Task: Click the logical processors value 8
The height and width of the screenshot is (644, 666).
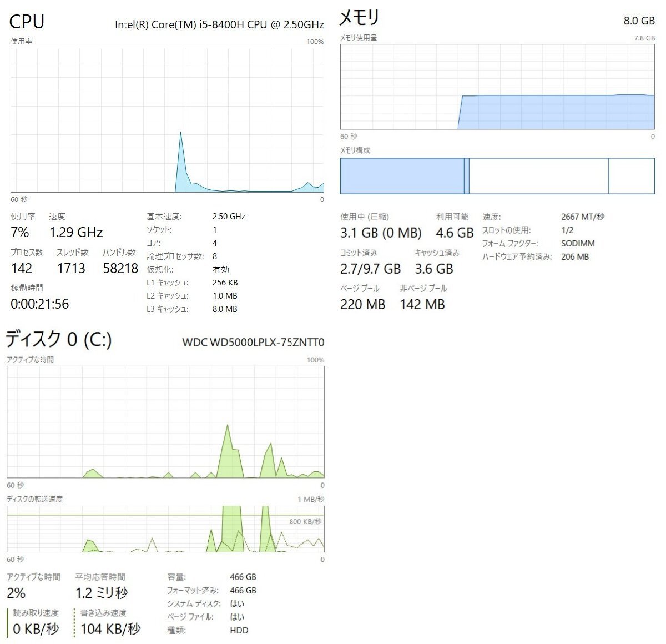Action: pyautogui.click(x=215, y=256)
